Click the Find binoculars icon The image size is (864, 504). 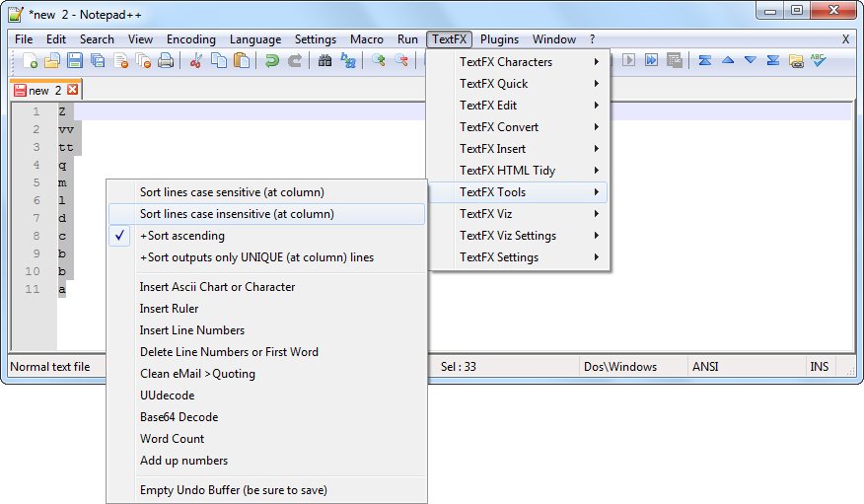coord(325,60)
